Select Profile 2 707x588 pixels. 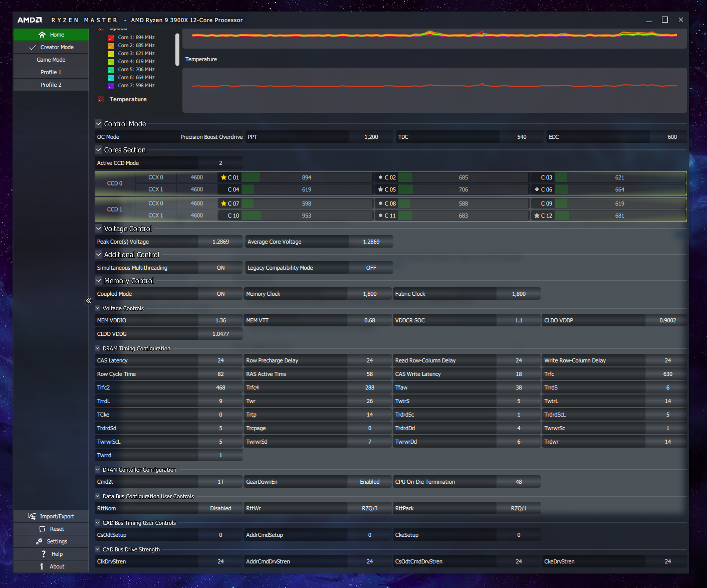[x=51, y=85]
